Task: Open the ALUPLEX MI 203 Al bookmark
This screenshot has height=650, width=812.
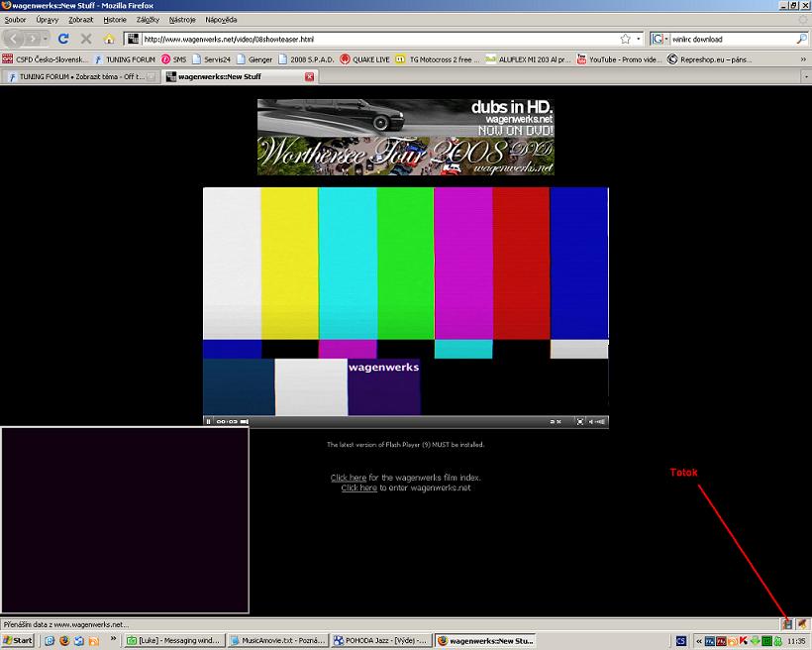Action: click(528, 59)
